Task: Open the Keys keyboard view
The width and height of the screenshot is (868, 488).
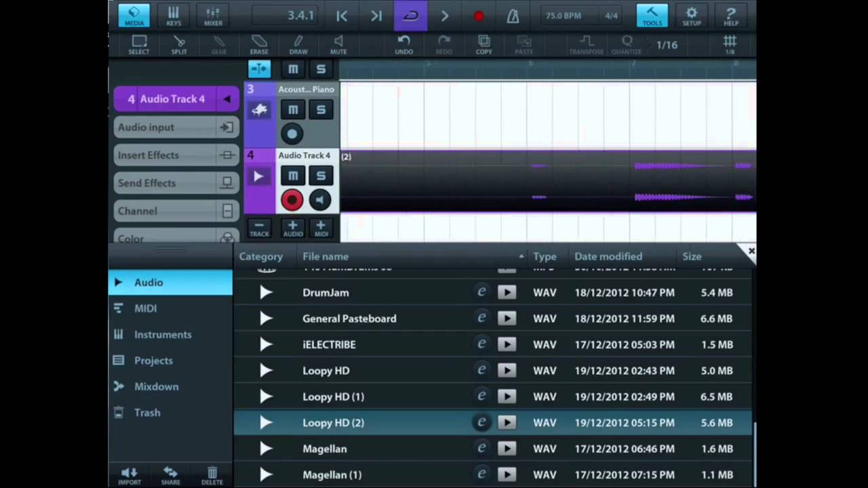Action: 174,16
